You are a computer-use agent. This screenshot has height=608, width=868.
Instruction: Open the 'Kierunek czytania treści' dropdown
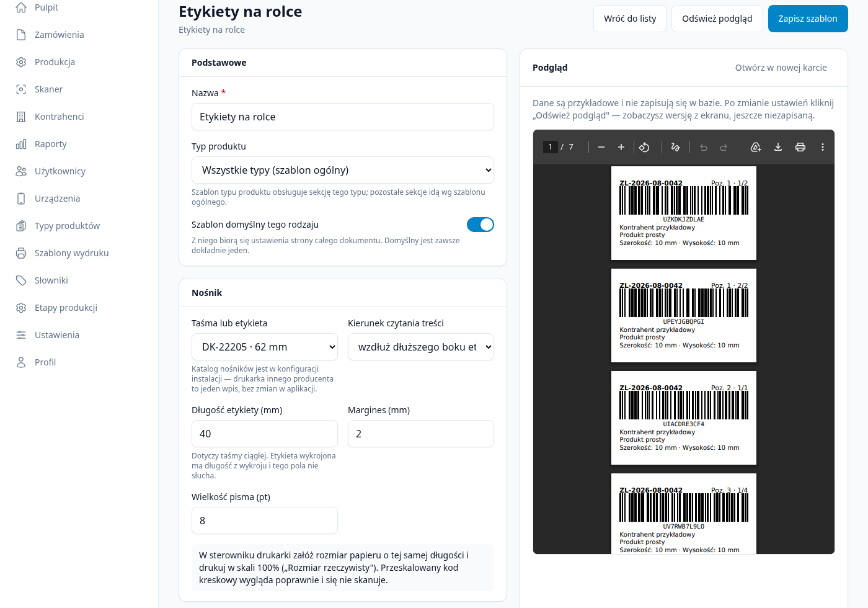[421, 347]
